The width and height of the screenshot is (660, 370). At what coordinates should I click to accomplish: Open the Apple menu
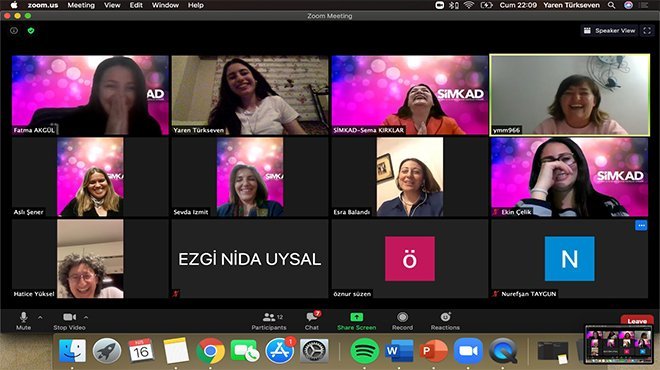(x=14, y=5)
